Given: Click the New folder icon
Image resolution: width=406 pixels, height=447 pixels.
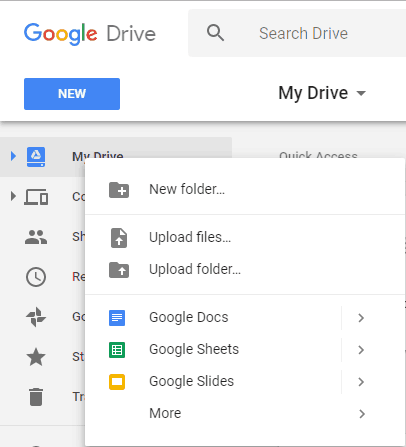Looking at the screenshot, I should click(119, 190).
